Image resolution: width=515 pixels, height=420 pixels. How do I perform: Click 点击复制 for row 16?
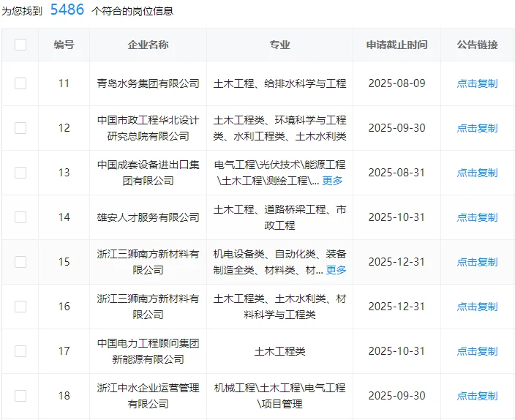[x=477, y=307]
